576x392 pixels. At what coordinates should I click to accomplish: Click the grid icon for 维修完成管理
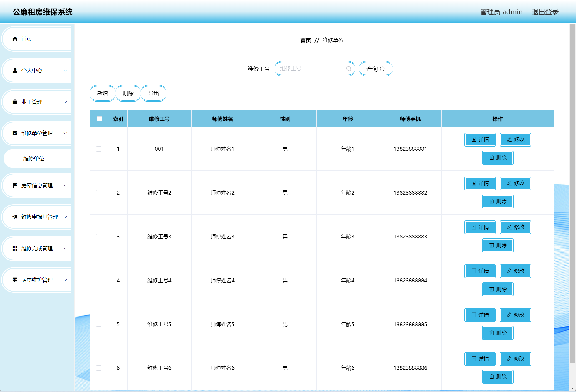point(15,248)
